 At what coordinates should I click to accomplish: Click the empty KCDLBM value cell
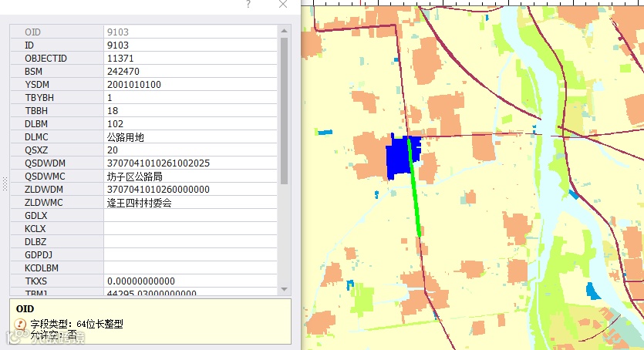tap(191, 268)
